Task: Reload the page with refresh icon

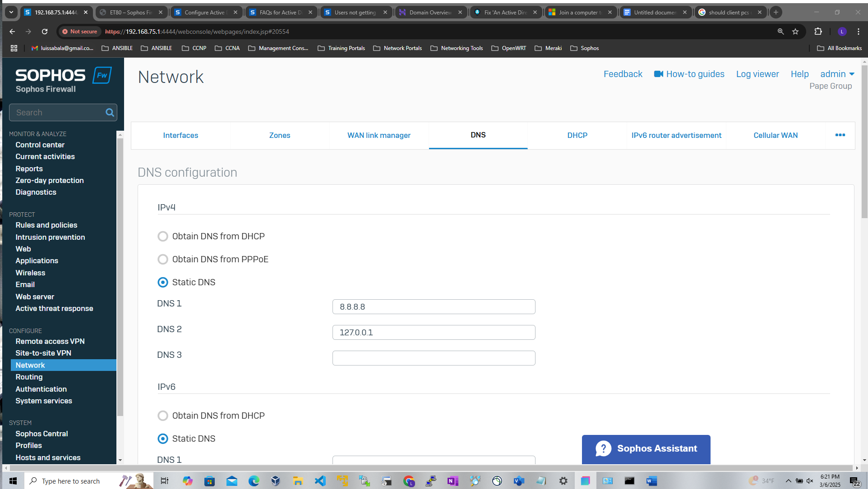Action: click(45, 32)
